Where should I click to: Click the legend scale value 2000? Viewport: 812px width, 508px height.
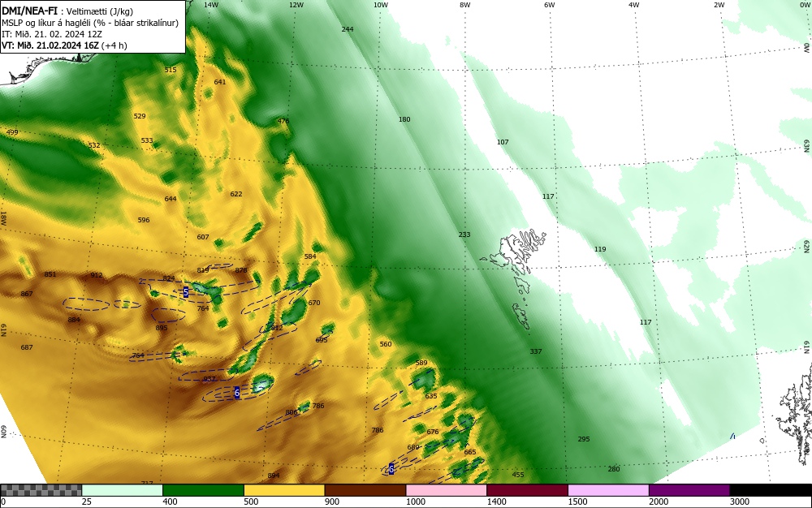pyautogui.click(x=659, y=502)
